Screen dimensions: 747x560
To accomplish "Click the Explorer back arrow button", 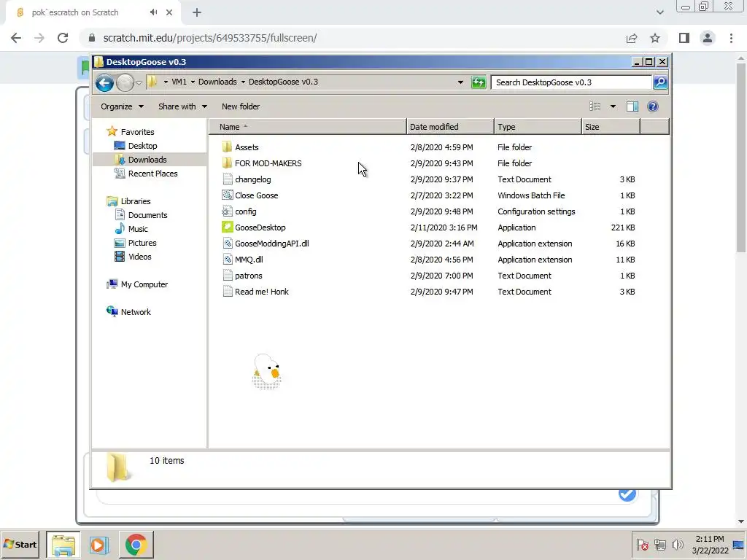I will point(104,83).
